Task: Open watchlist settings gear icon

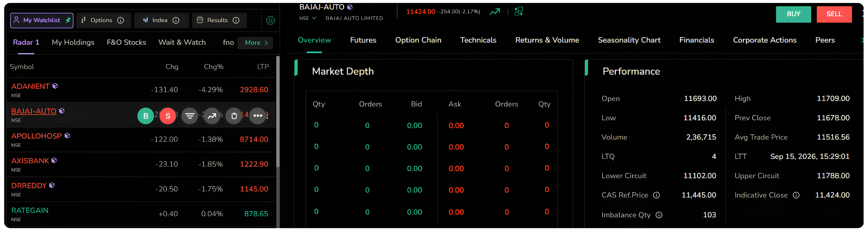Action: (270, 20)
